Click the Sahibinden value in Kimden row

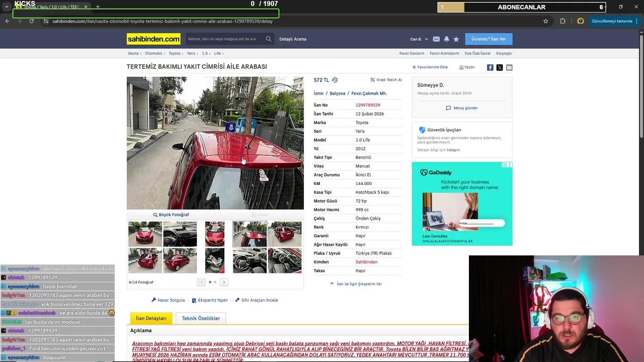coord(366,262)
